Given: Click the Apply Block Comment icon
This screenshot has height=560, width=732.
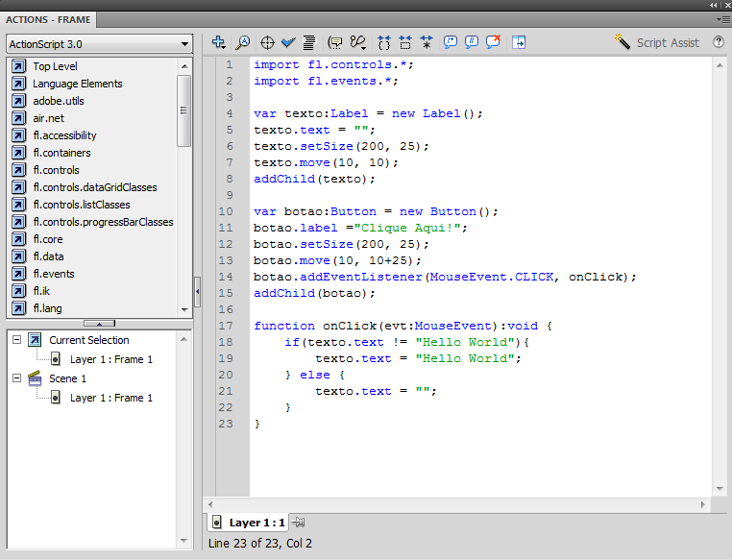Looking at the screenshot, I should [x=450, y=42].
